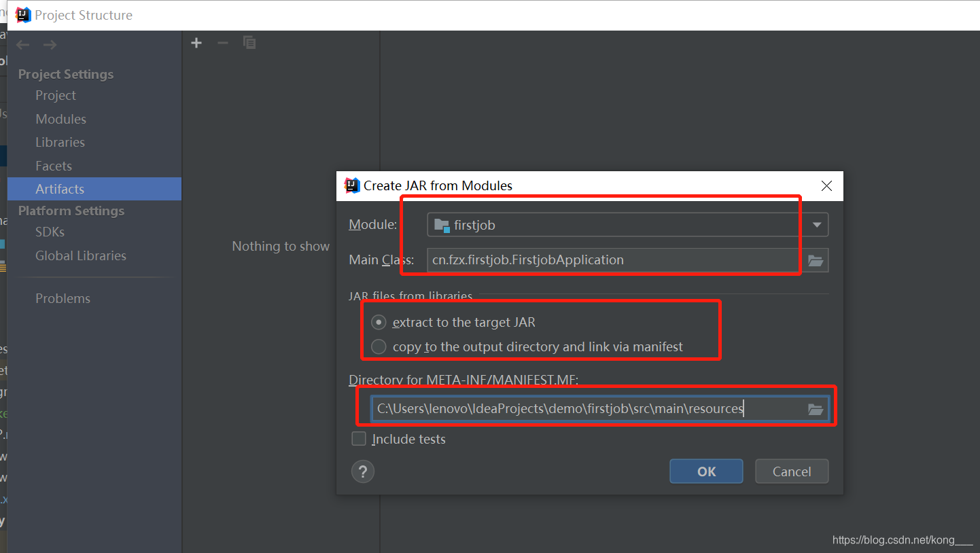Browse for Main Class with folder icon
This screenshot has height=553, width=980.
coord(816,260)
